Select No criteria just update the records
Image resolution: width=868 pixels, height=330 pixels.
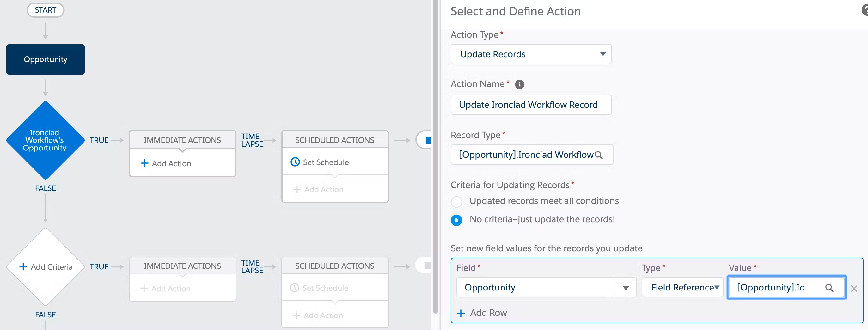coord(456,220)
